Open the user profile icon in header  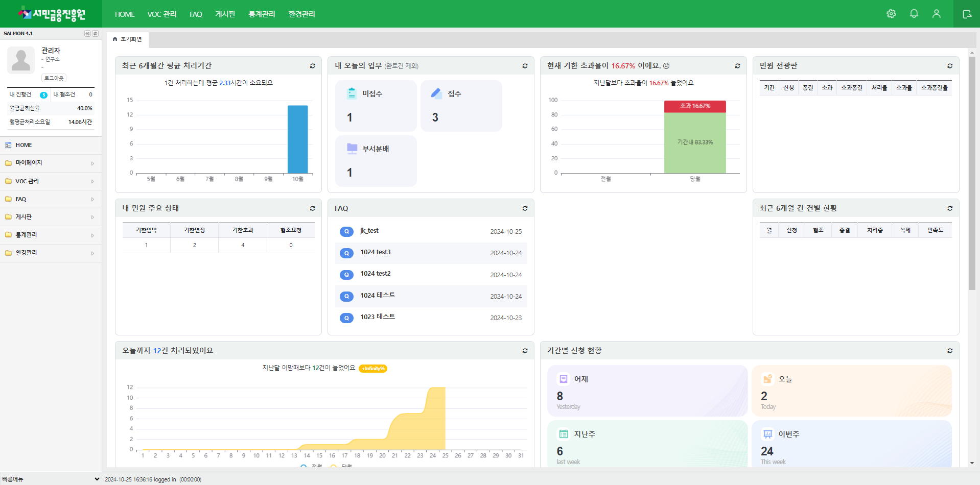pyautogui.click(x=936, y=14)
